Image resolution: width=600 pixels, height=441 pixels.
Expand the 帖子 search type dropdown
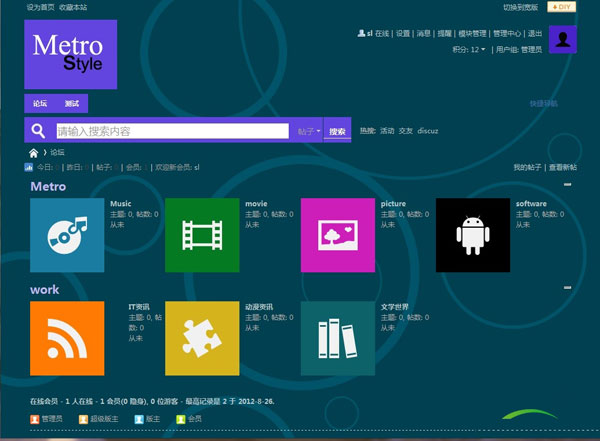[308, 131]
